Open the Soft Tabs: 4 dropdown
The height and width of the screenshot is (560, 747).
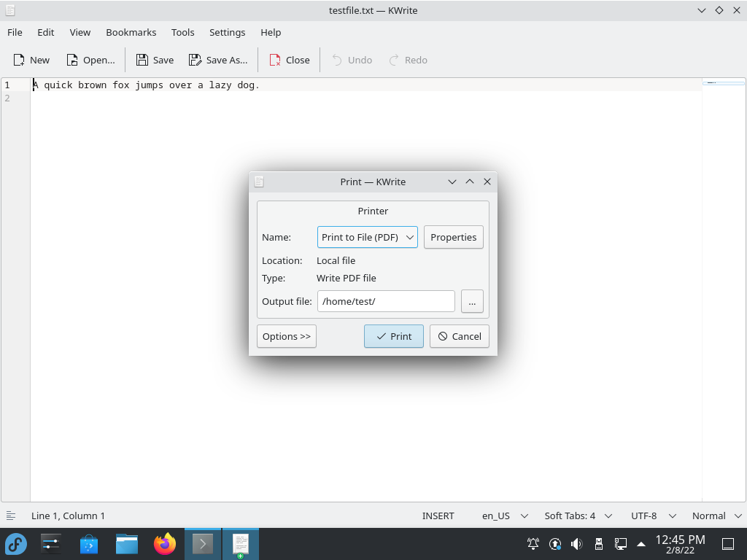(578, 516)
